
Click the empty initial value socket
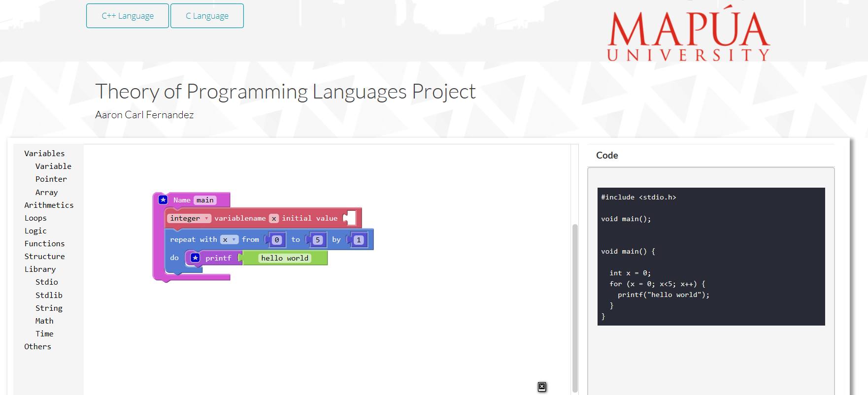[x=349, y=218]
